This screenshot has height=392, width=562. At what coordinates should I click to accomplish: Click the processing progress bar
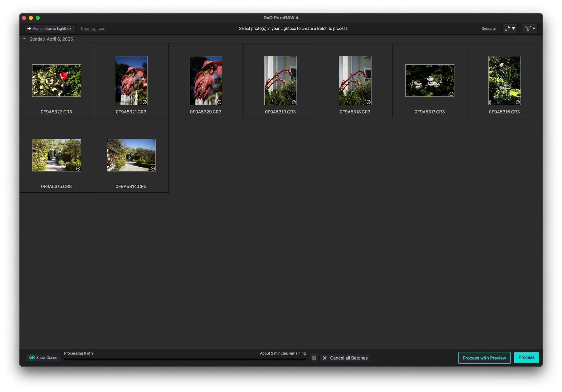coord(185,359)
